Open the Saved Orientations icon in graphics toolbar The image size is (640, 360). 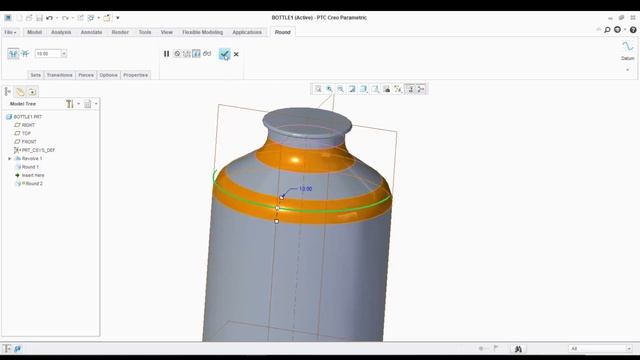[375, 89]
